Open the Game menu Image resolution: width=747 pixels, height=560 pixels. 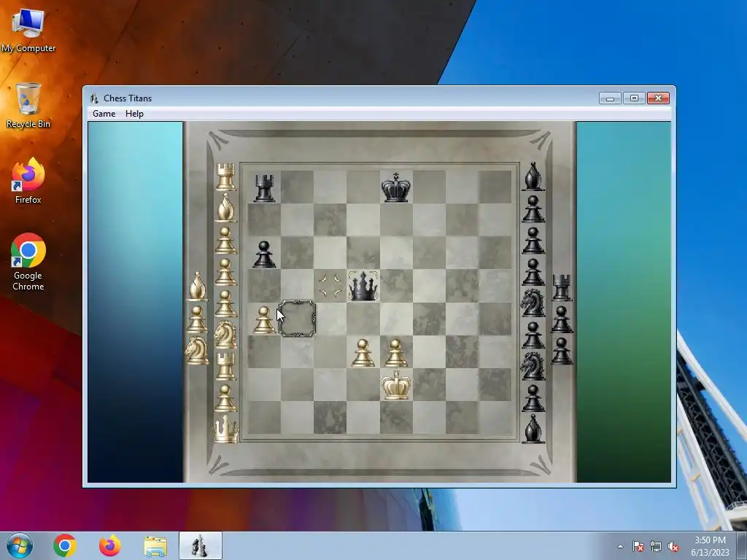[x=104, y=113]
